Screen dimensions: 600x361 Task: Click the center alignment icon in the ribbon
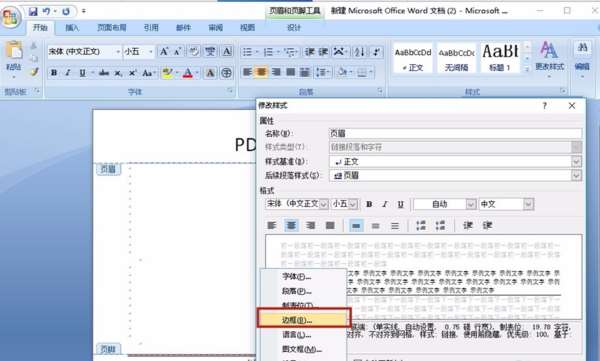(261, 72)
